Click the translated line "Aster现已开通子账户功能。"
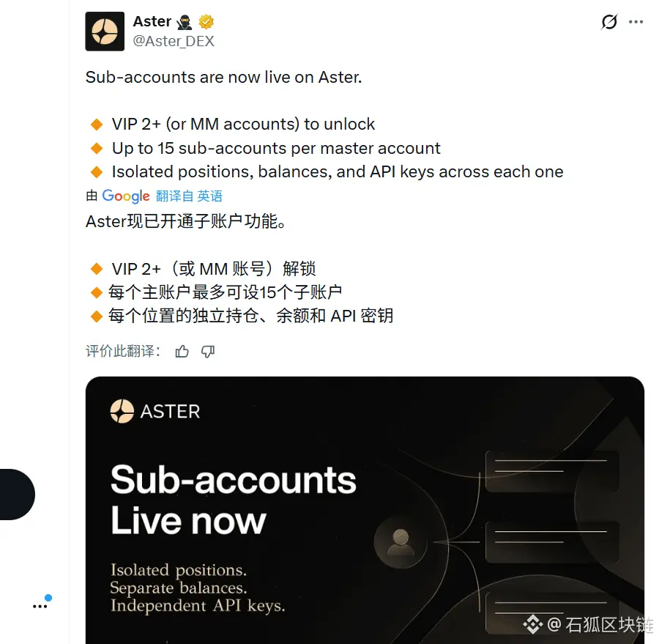This screenshot has height=644, width=659. 186,221
